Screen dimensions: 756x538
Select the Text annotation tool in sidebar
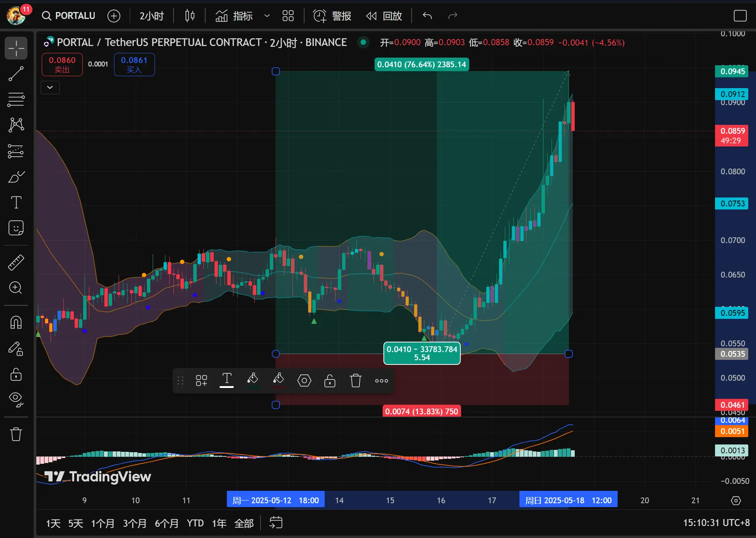(x=16, y=202)
